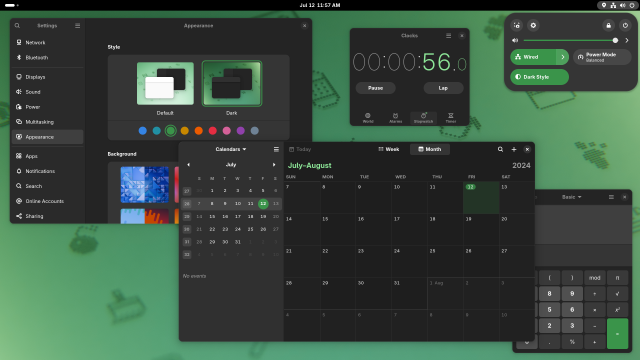Choose the yellow accent color
Viewport: 640px width, 360px height.
tap(185, 131)
